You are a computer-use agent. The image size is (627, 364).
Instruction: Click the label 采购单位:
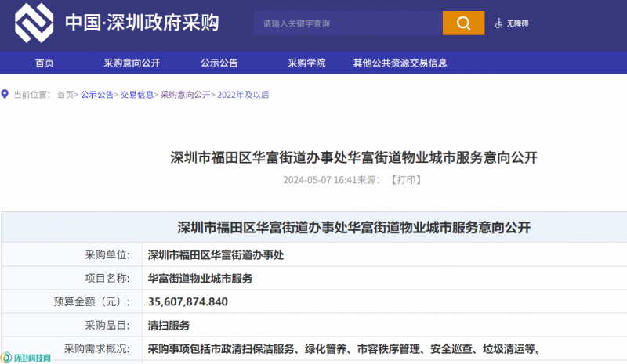tap(107, 255)
